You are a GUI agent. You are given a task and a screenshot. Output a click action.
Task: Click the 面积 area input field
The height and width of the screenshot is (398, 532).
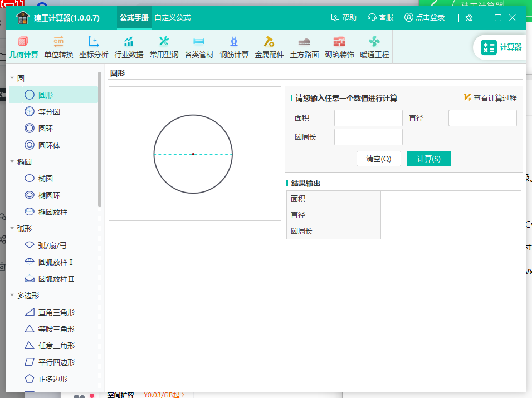click(x=368, y=118)
